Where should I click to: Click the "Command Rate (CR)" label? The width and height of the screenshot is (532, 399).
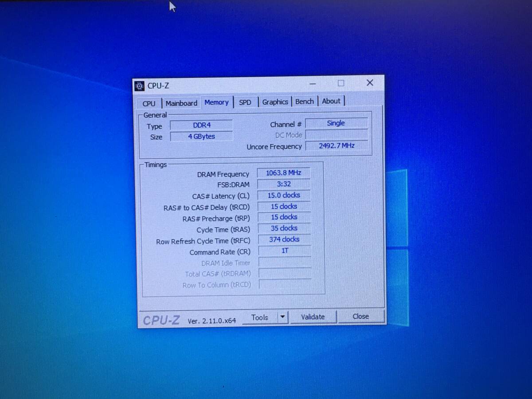click(220, 252)
